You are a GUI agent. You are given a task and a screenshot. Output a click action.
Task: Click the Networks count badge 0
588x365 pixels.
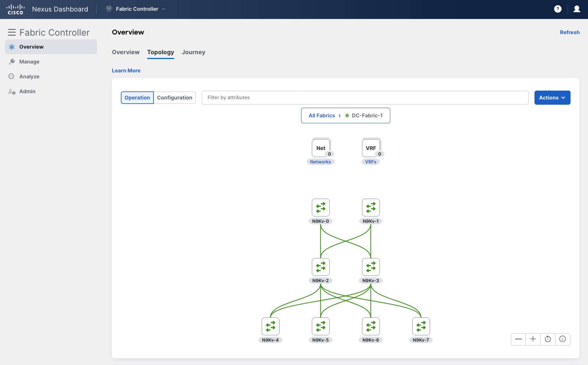[329, 154]
